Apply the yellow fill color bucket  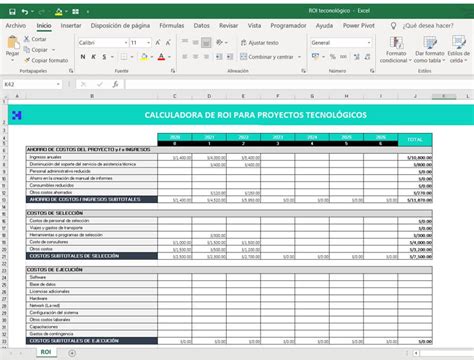pos(144,57)
